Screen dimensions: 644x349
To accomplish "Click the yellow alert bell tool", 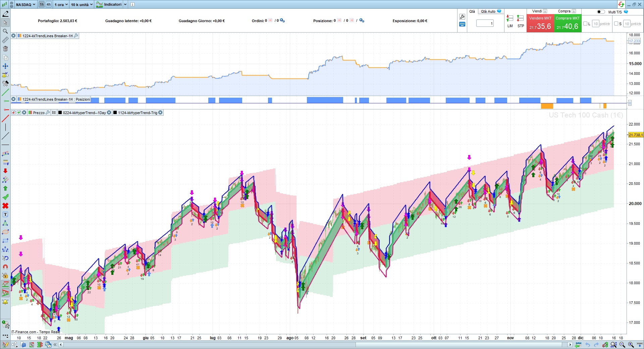I will point(5,302).
